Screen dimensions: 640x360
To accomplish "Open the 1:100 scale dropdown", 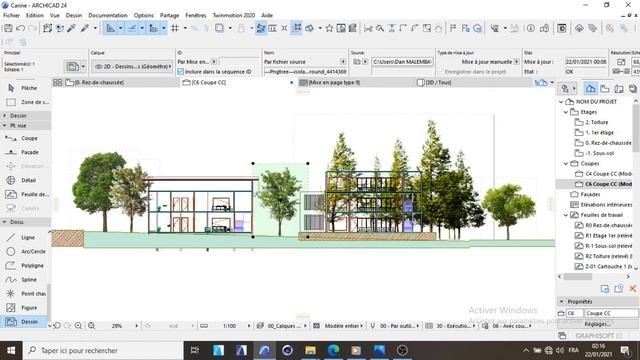I will [x=249, y=326].
